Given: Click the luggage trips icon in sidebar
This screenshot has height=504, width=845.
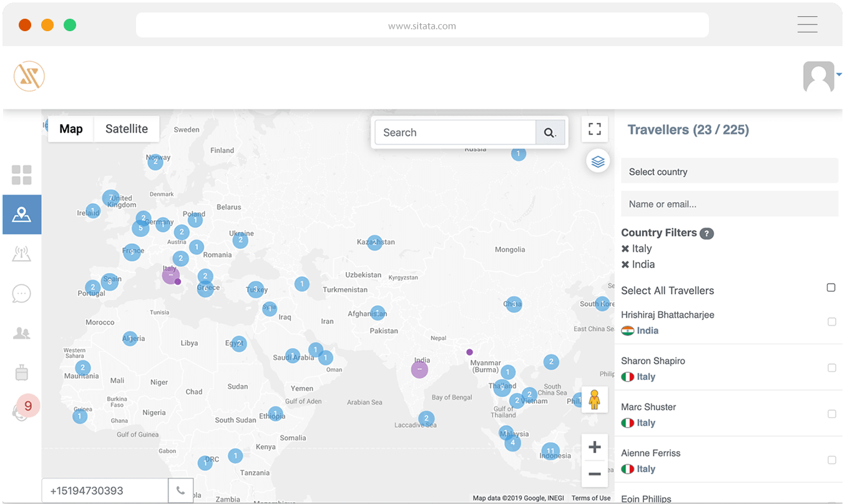Looking at the screenshot, I should (21, 373).
